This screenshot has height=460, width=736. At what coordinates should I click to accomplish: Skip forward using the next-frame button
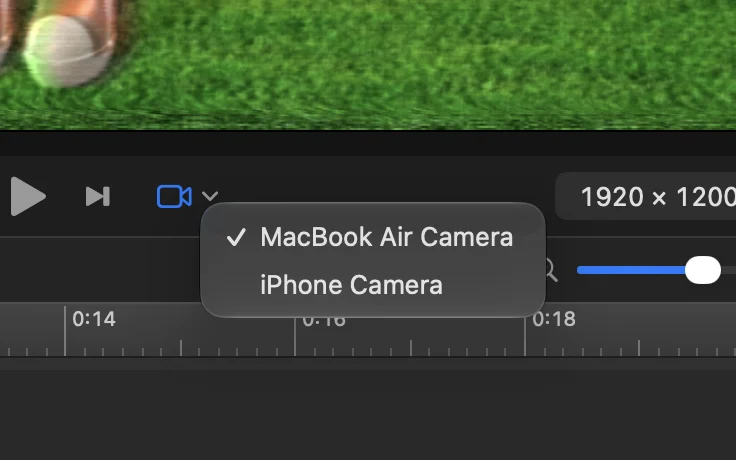[98, 196]
